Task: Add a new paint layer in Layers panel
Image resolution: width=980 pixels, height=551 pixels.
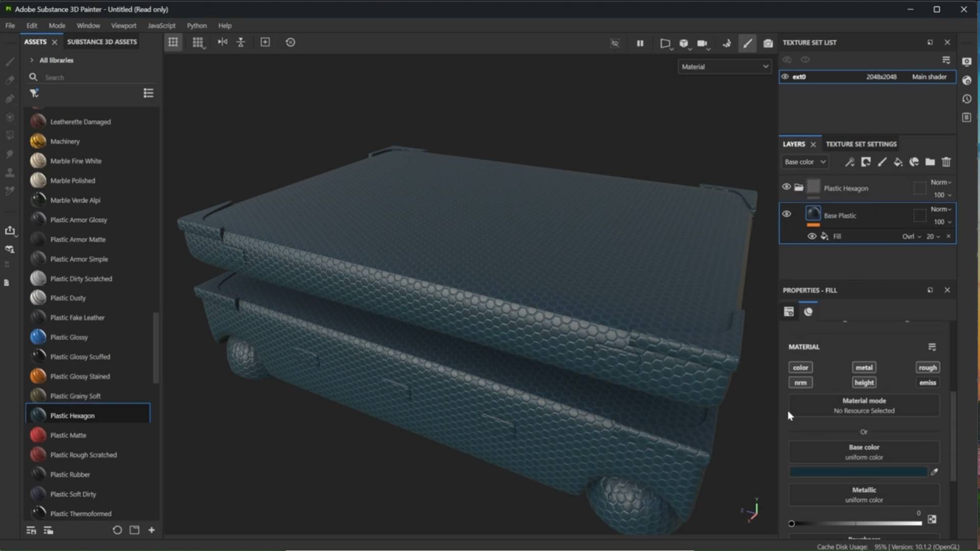Action: [x=881, y=162]
